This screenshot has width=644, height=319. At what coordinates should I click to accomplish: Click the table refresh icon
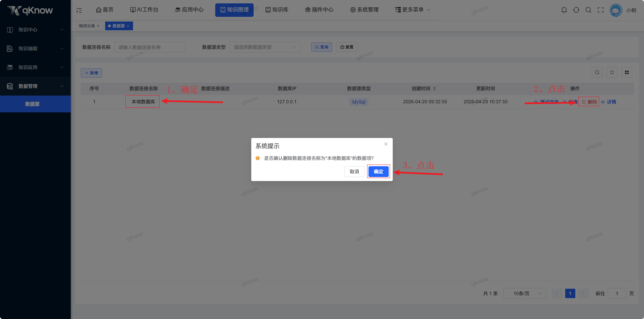pos(612,72)
